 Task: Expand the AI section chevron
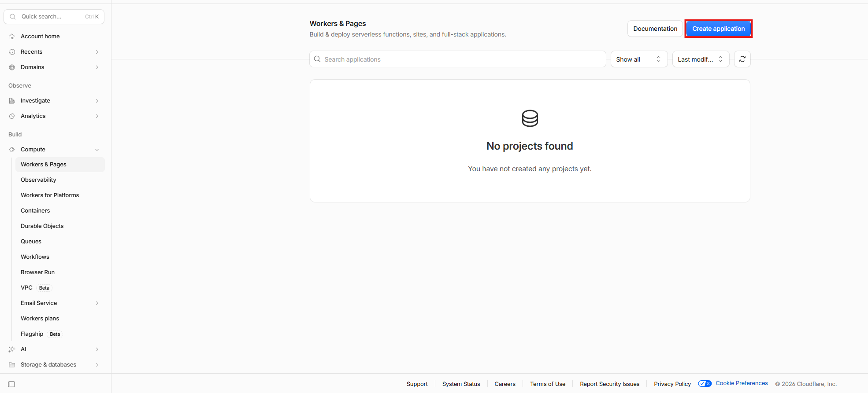97,349
